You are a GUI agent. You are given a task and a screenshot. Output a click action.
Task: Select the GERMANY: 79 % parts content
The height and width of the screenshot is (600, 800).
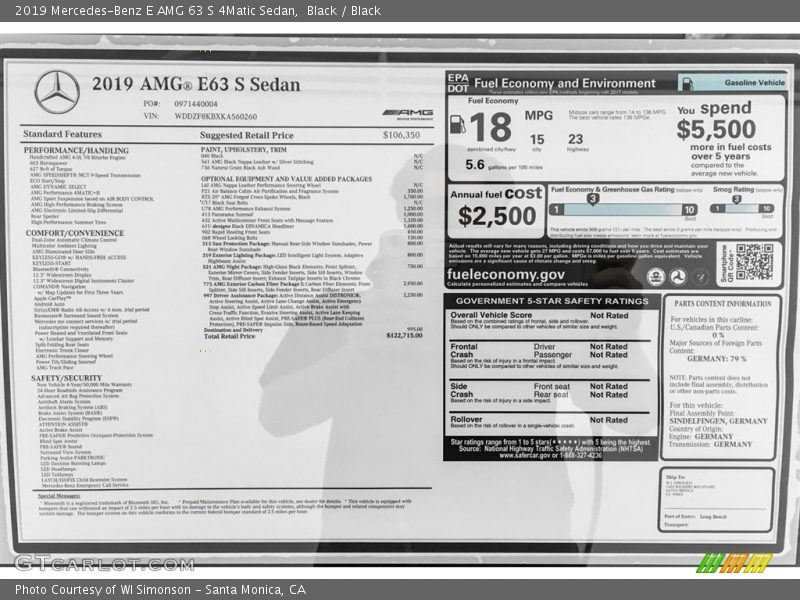click(716, 359)
